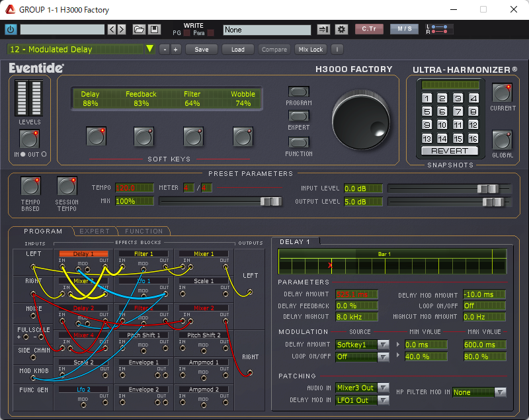Click the None automation parameter field

coord(266,30)
